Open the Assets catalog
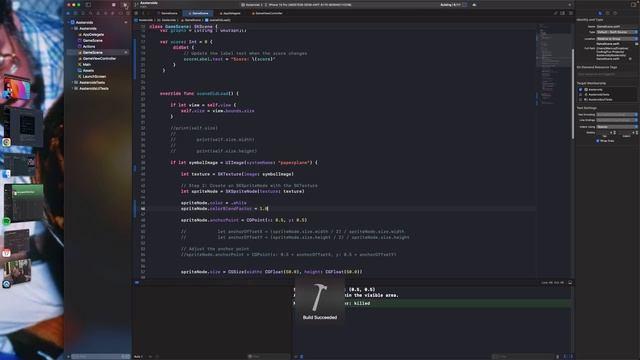The height and width of the screenshot is (360, 640). coord(88,70)
